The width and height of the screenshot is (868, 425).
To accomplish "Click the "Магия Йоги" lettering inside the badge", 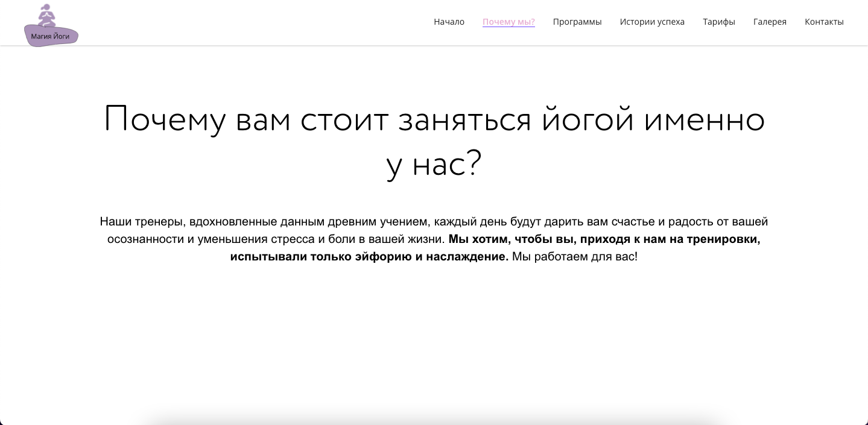I will pyautogui.click(x=51, y=37).
